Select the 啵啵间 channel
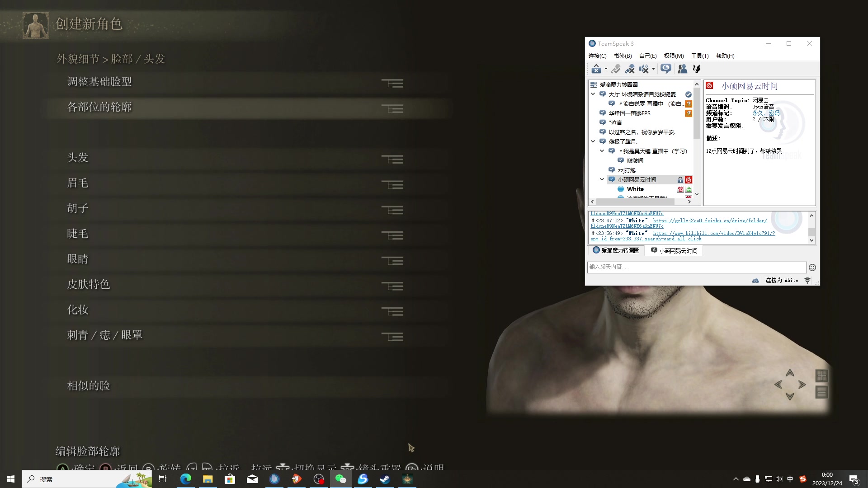 [635, 160]
